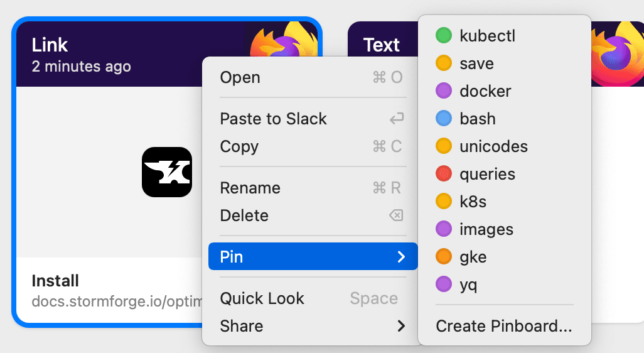Click the StormForge anvil link icon

click(x=167, y=171)
